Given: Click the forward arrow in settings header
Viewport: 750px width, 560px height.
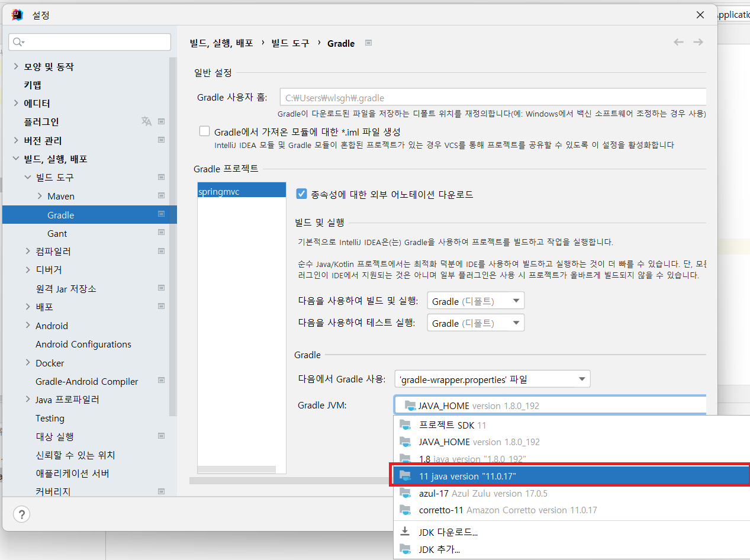Looking at the screenshot, I should coord(698,42).
